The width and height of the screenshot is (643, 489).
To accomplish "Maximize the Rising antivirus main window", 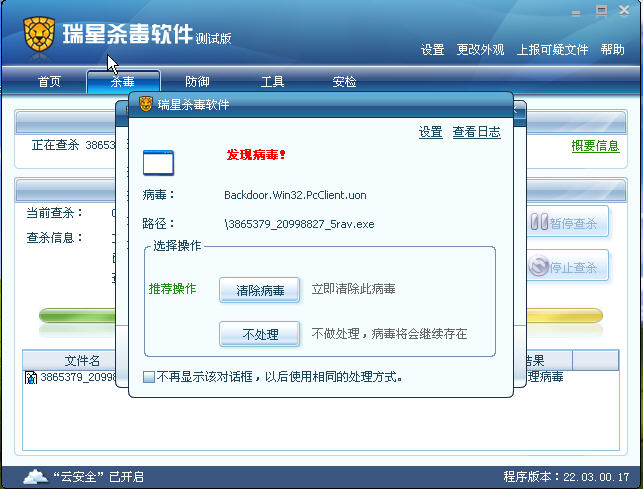I will tap(602, 10).
